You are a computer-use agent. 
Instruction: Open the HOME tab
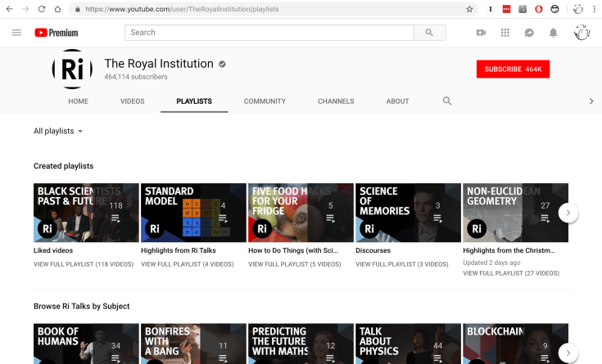[78, 101]
